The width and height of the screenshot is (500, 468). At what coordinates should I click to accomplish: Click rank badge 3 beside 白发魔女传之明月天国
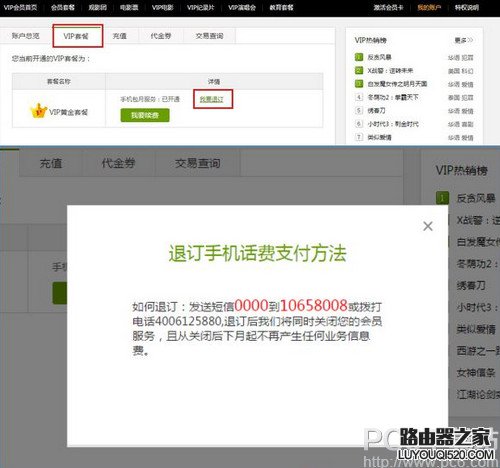click(359, 84)
